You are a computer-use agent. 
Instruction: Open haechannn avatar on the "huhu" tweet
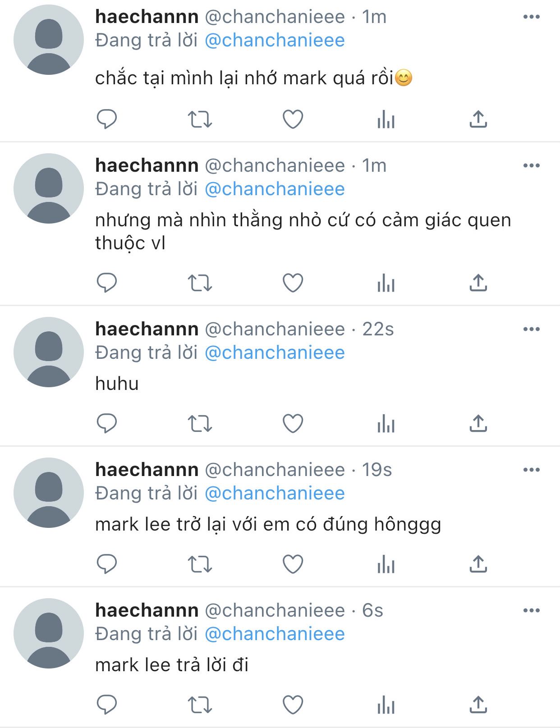[x=49, y=352]
